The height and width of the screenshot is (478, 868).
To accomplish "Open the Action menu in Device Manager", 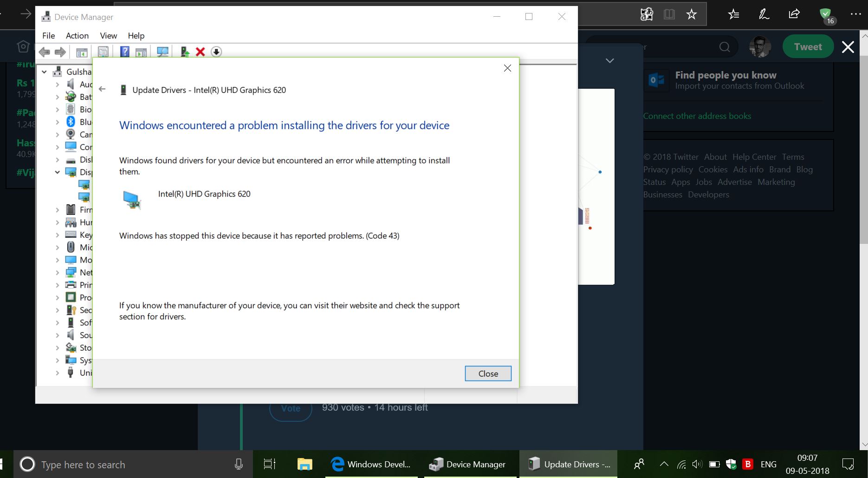I will (77, 36).
